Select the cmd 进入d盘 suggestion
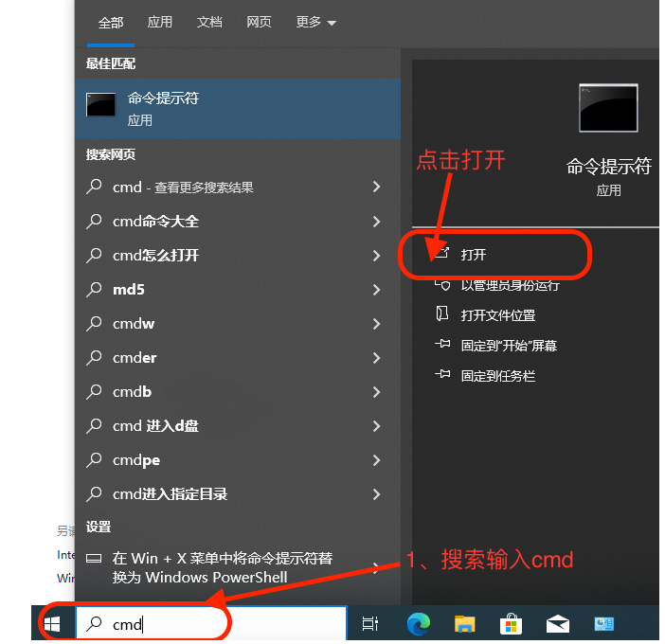665x644 pixels. (238, 425)
